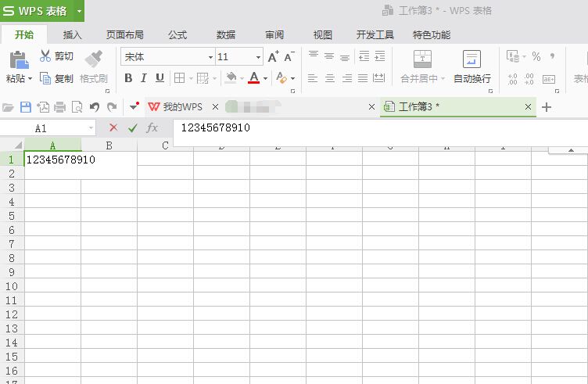Decrease indent icon

click(364, 56)
